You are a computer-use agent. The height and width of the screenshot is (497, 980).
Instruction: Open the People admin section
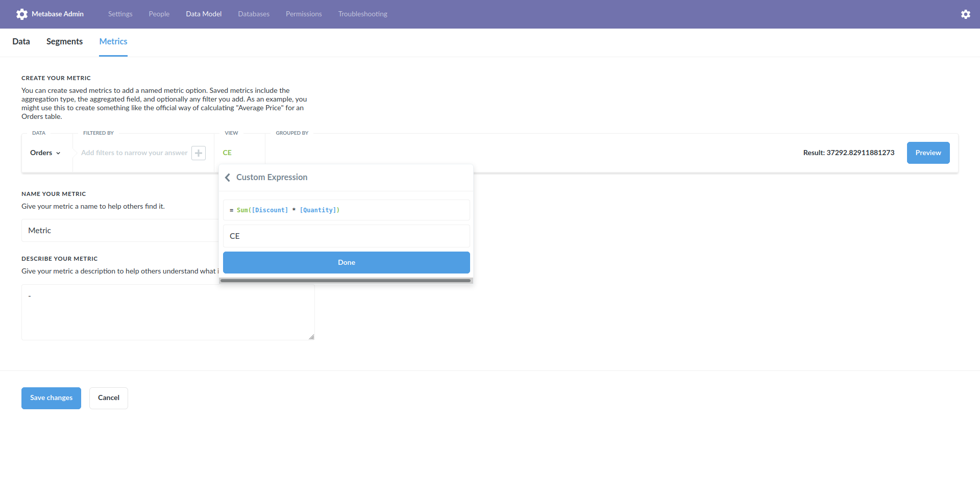[159, 14]
